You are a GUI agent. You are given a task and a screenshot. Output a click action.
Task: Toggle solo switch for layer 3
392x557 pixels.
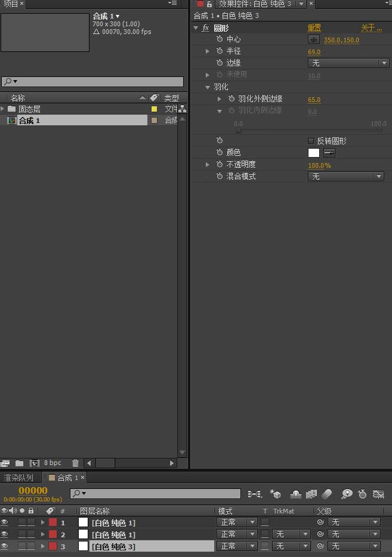pyautogui.click(x=22, y=546)
